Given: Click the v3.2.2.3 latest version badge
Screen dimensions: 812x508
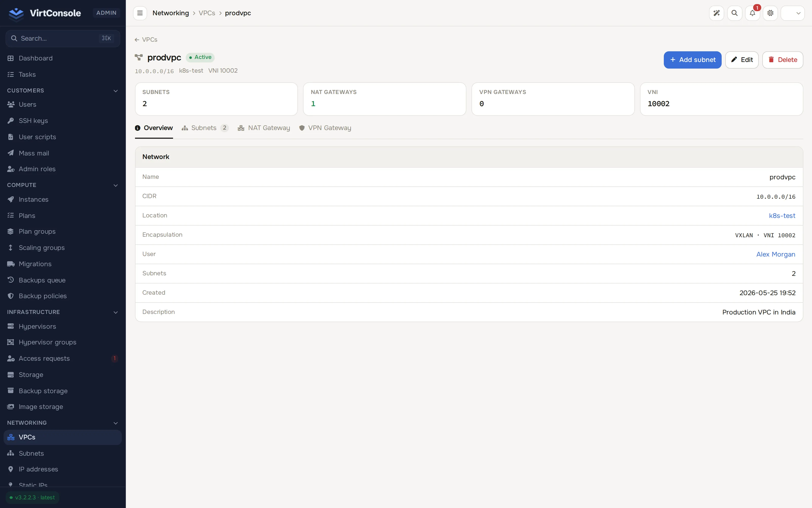Looking at the screenshot, I should tap(32, 498).
